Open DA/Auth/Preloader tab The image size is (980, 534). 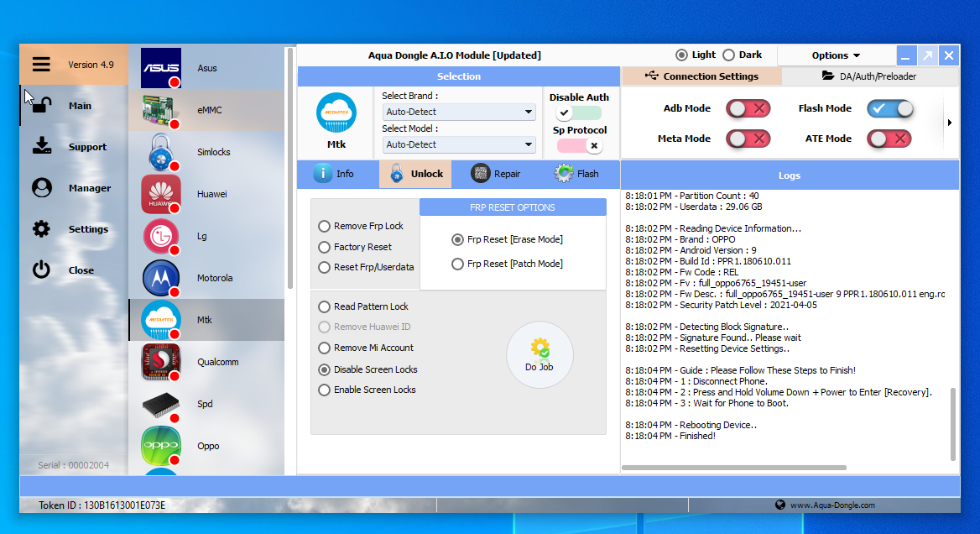869,76
